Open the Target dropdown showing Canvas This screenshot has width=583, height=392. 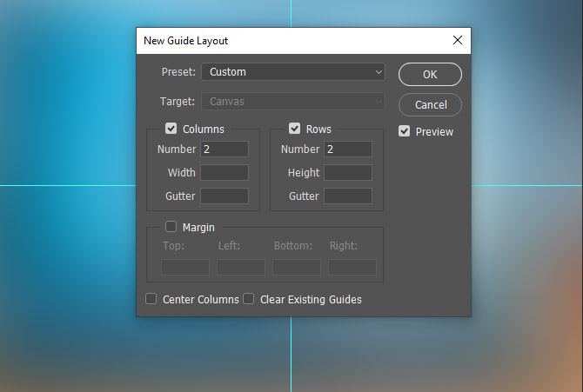tap(292, 102)
